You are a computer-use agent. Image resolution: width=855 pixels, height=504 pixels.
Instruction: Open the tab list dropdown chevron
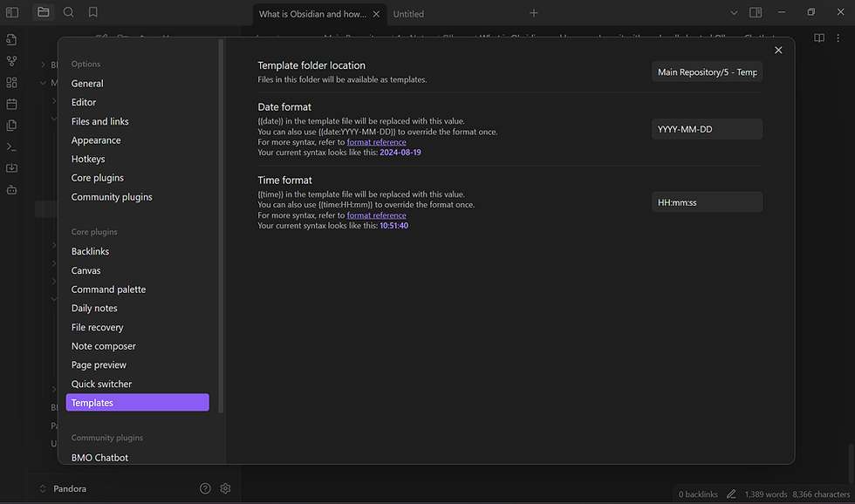point(734,12)
